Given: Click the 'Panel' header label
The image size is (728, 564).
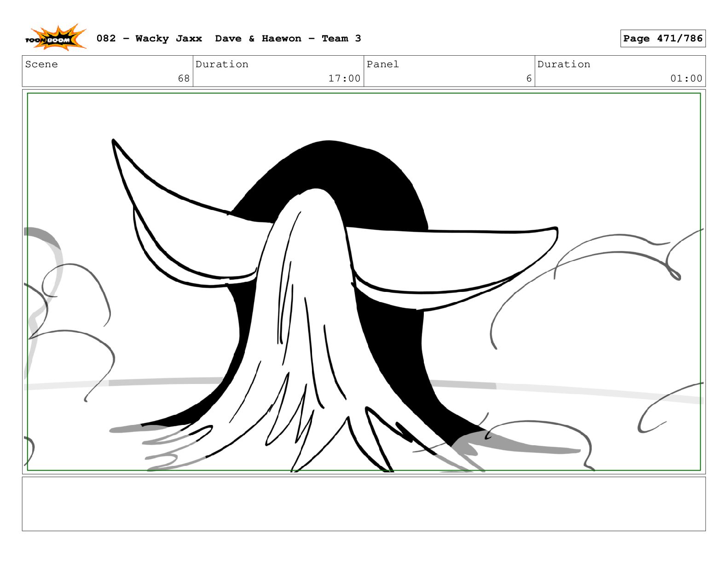Looking at the screenshot, I should [x=382, y=64].
